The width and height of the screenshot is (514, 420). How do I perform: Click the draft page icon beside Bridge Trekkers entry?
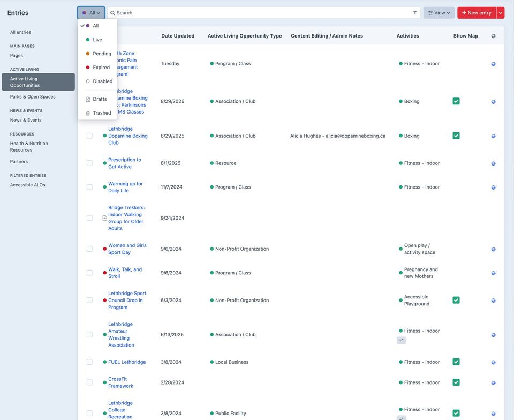103,217
